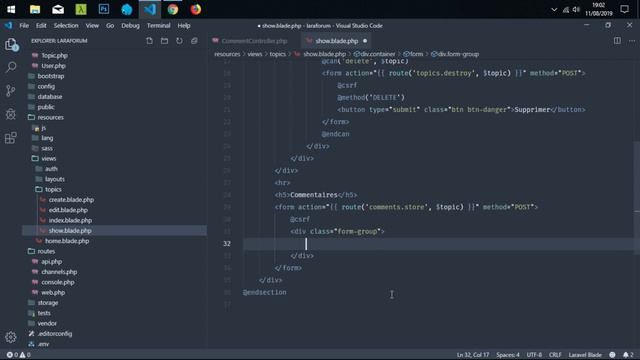Expand the database folder
Image resolution: width=640 pixels, height=360 pixels.
click(50, 96)
